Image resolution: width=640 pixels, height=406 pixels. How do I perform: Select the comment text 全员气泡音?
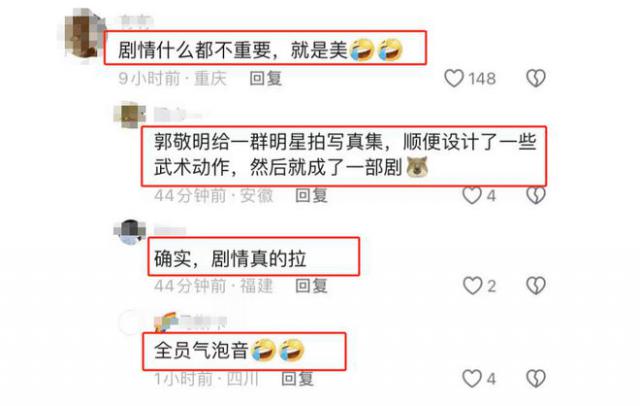pos(201,350)
